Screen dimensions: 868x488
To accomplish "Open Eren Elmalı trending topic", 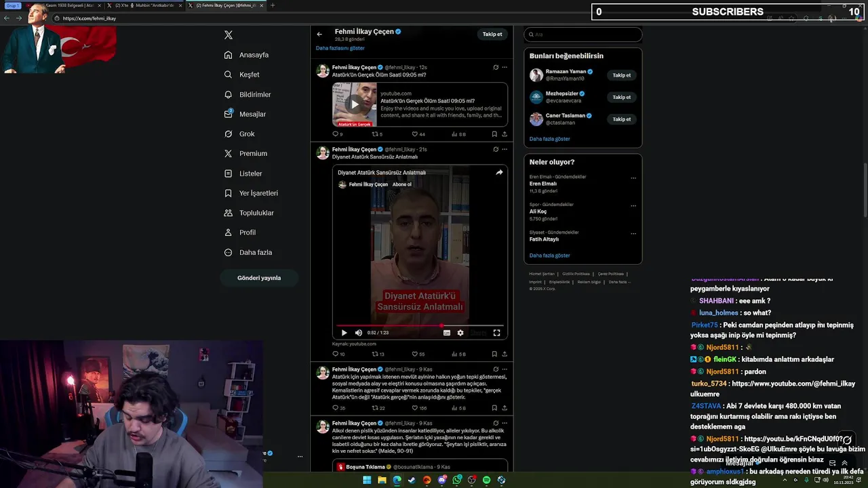I will pos(543,184).
